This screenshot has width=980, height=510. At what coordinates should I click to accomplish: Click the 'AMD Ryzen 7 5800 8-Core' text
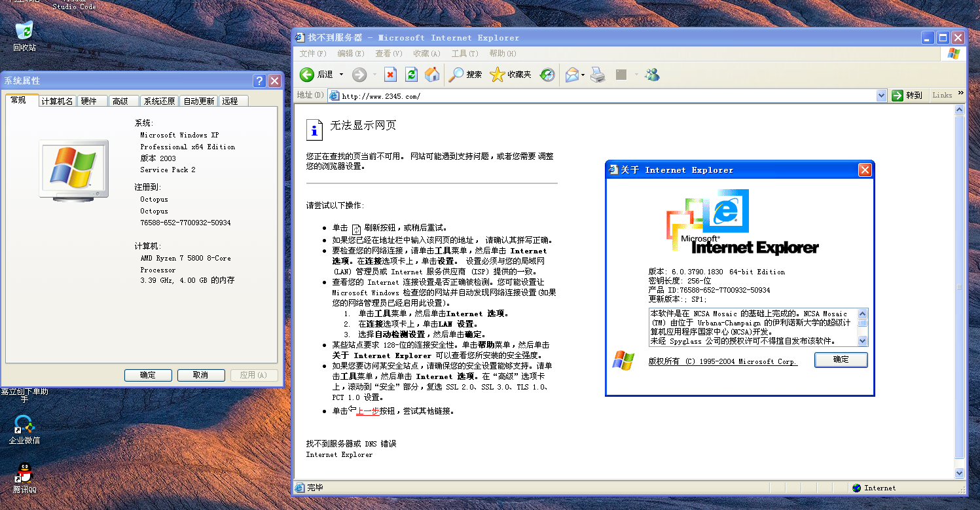(x=185, y=259)
